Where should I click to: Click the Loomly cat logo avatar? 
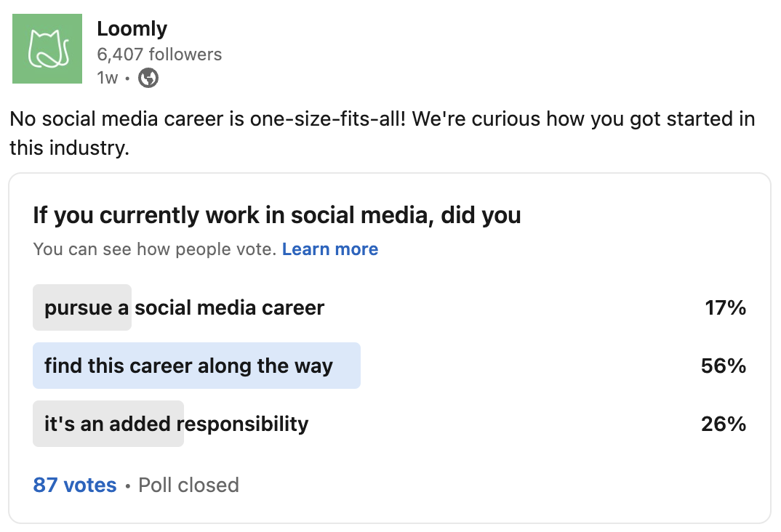(x=47, y=49)
